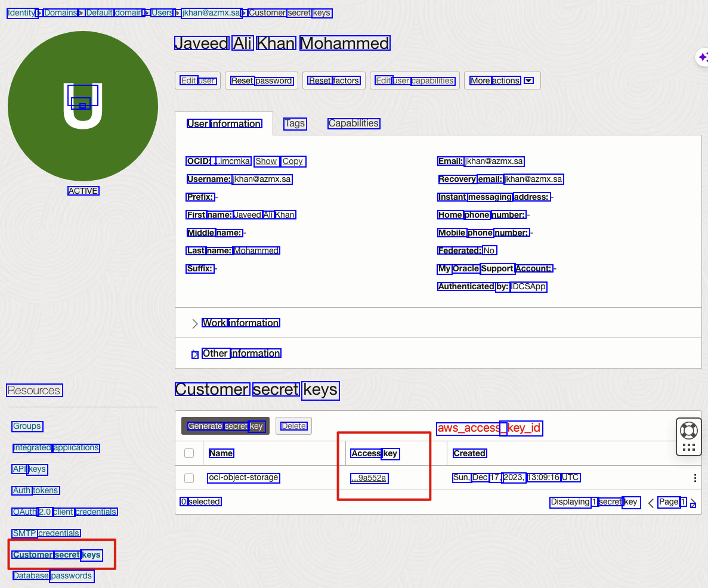Switch to the Capabilities tab
The image size is (708, 588).
(353, 123)
